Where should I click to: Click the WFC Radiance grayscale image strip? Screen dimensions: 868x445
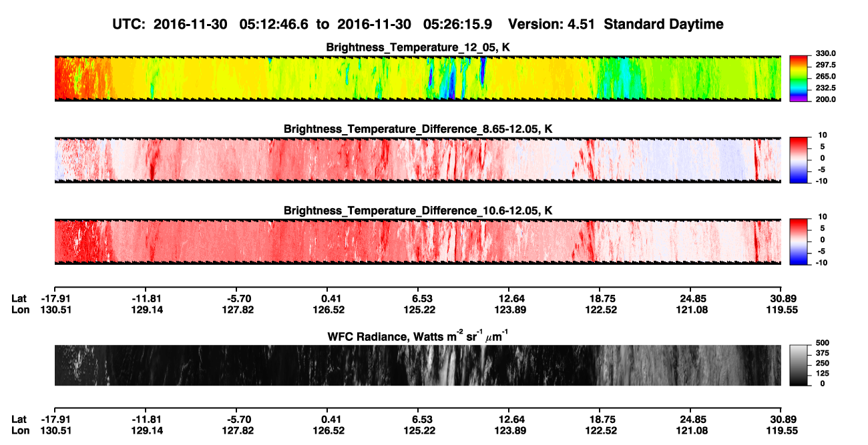tap(417, 365)
